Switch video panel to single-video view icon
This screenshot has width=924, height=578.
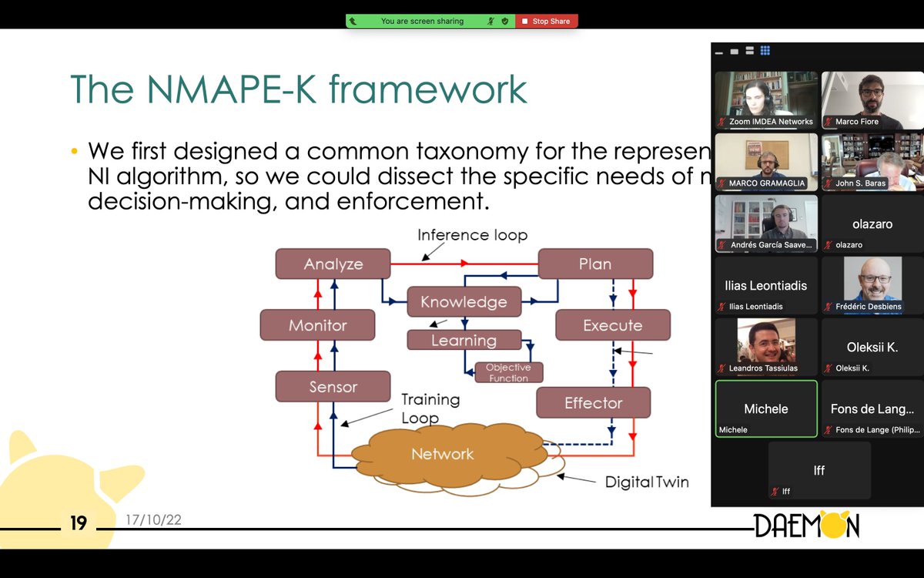[735, 52]
